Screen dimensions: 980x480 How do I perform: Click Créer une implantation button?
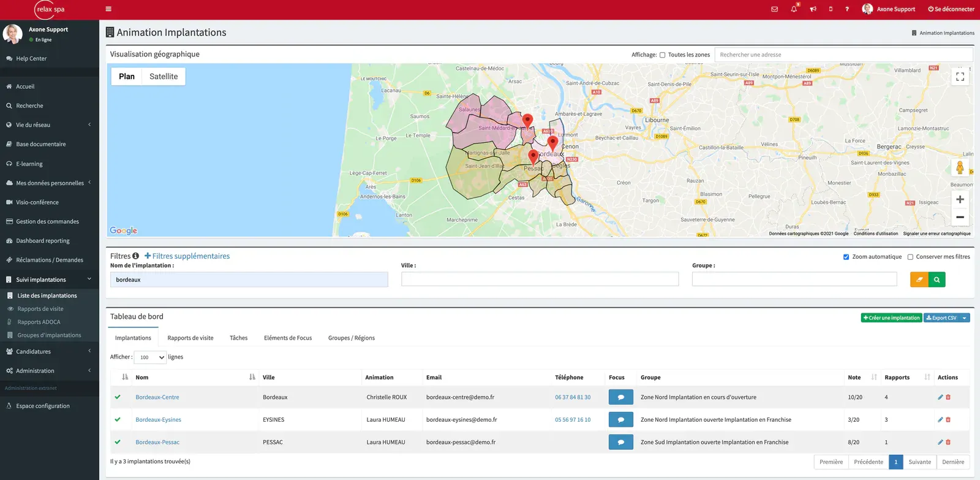(891, 318)
